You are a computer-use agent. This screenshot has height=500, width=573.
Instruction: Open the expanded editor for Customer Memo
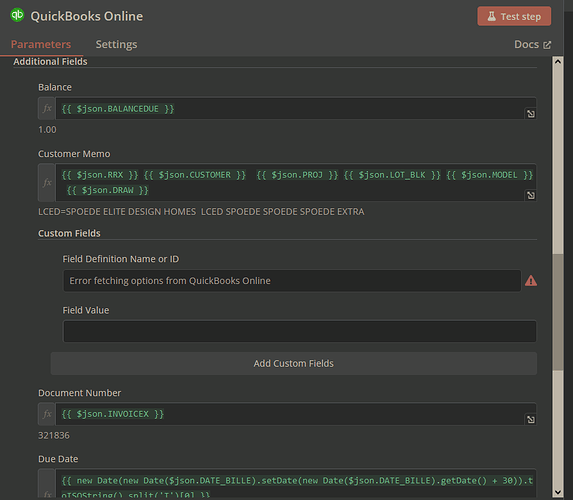531,196
